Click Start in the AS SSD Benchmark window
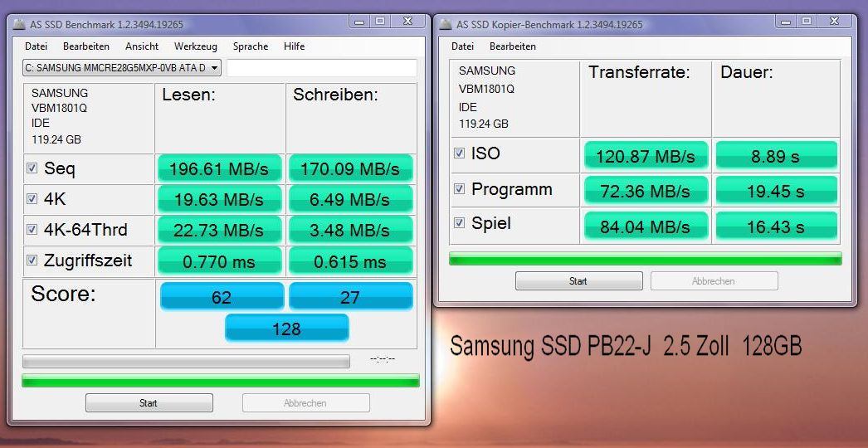Viewport: 868px width, 448px height. pos(149,402)
